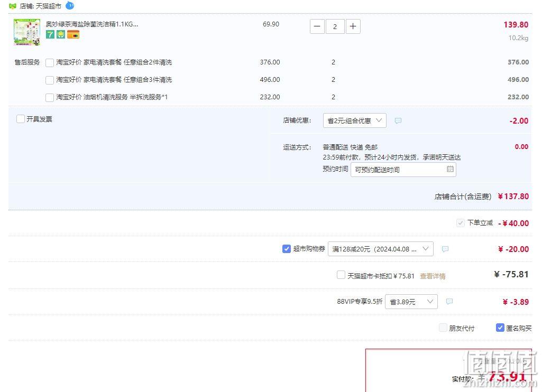Screen dimensions: 542x392
Task: Click the quantity field showing 2
Action: [x=335, y=26]
